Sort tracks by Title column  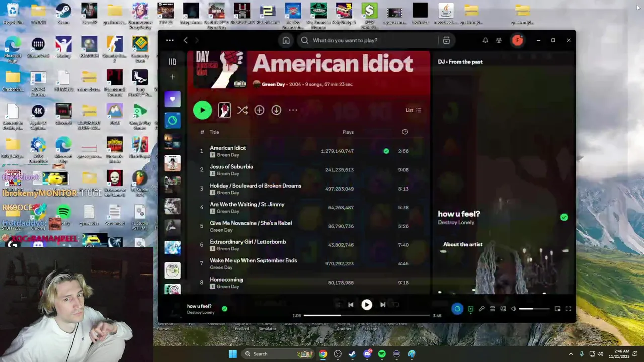(x=214, y=132)
